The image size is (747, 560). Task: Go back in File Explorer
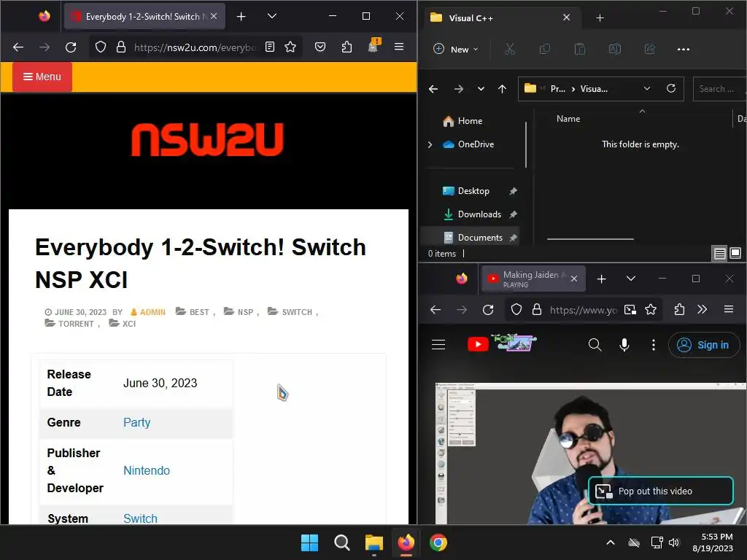pyautogui.click(x=433, y=89)
